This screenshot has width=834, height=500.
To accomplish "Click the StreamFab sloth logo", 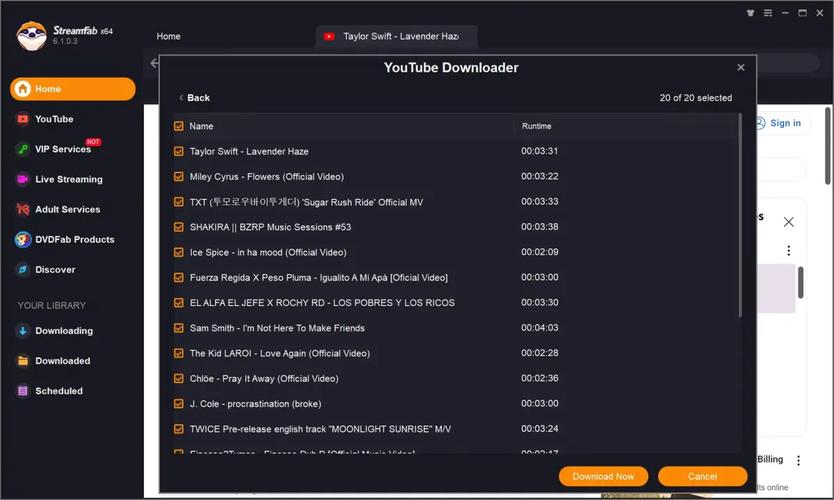I will 31,36.
